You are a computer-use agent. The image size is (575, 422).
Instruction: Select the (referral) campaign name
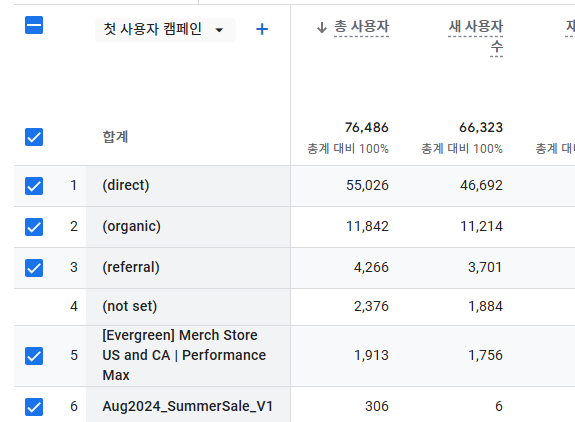tap(131, 267)
